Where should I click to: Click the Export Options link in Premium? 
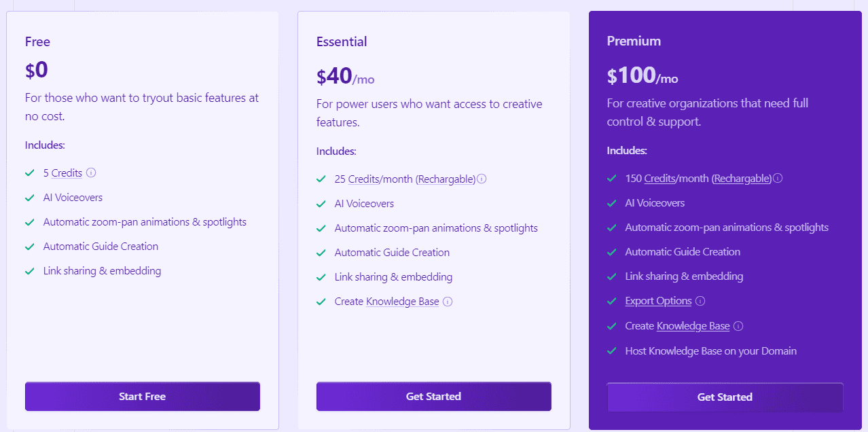658,300
